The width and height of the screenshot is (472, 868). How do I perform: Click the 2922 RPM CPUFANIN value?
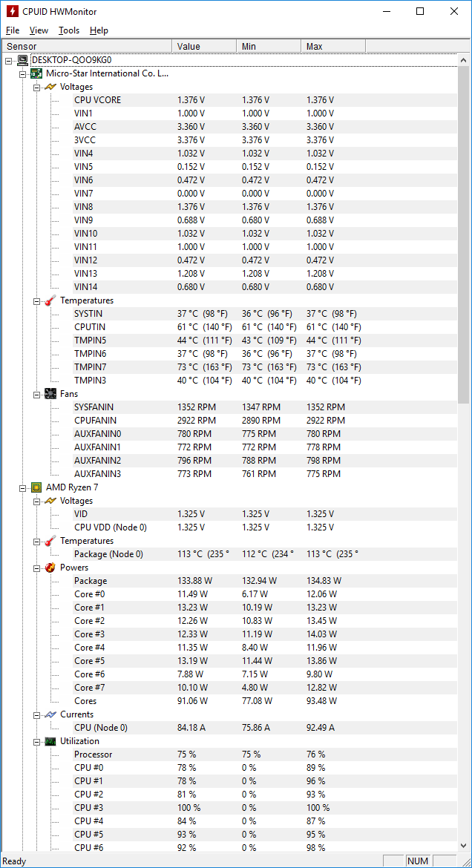(196, 421)
